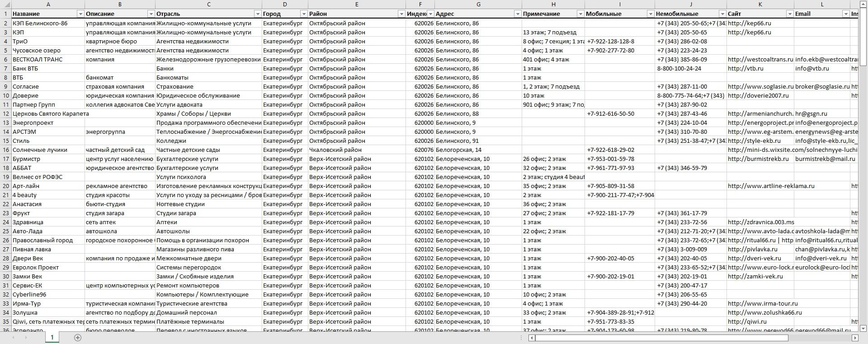This screenshot has width=868, height=344.
Task: Select the cell 'частный детский сад'
Action: [x=120, y=150]
